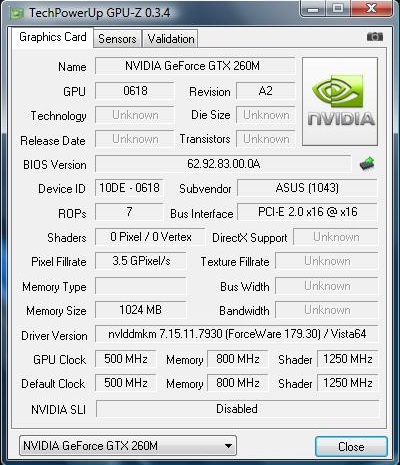Click the Subvendor field ASUS (1043)
Image resolution: width=400 pixels, height=465 pixels.
[x=307, y=188]
